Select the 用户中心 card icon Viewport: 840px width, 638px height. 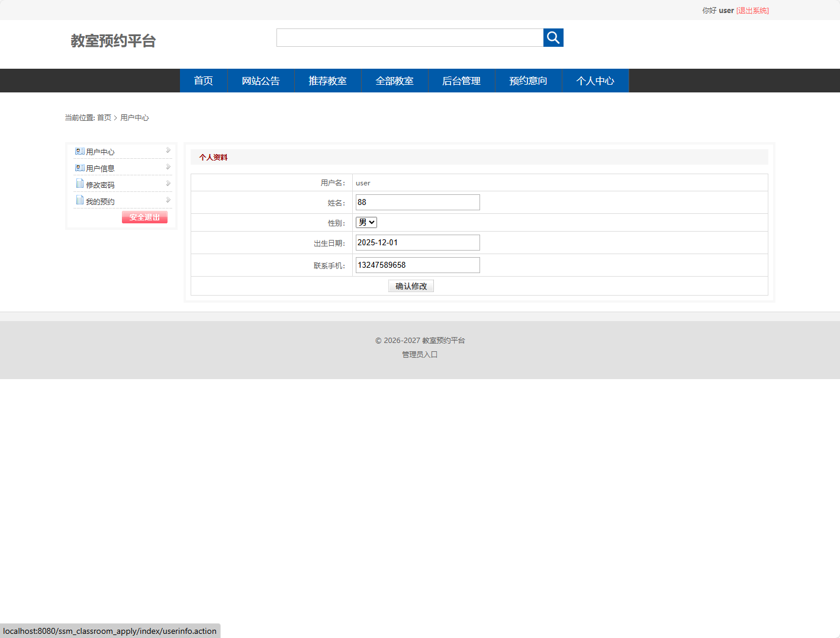(x=80, y=151)
